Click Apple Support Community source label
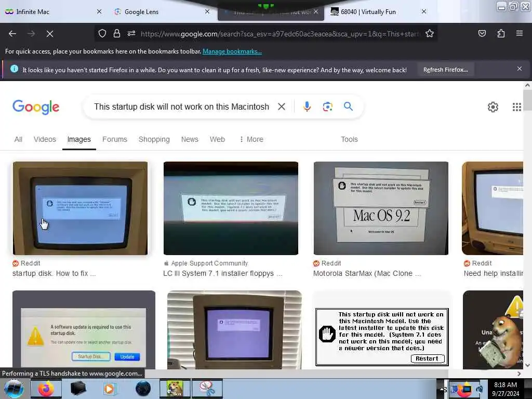Screen dimensions: 532x399 [x=209, y=263]
